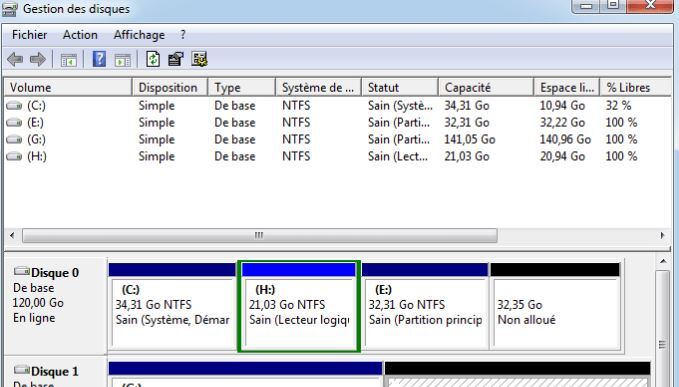Screen dimensions: 679x387
Task: Click the Disque 1 disk icon
Action: tap(22, 370)
